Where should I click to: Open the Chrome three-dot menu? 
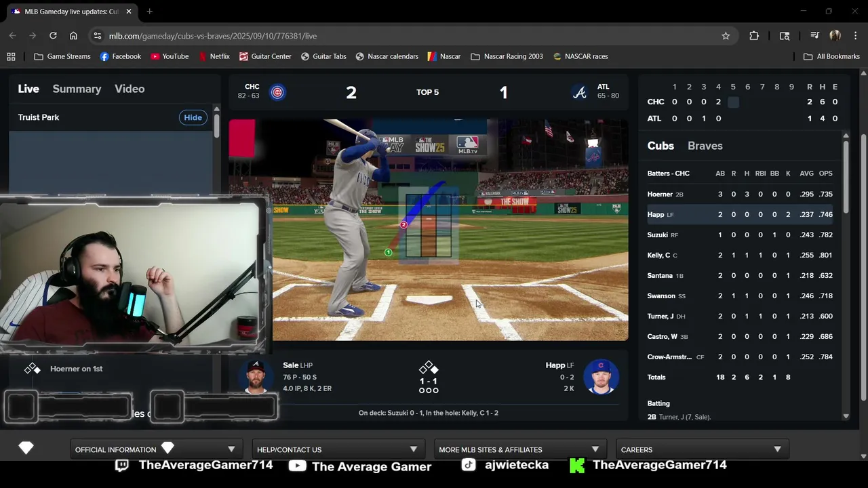pos(855,36)
